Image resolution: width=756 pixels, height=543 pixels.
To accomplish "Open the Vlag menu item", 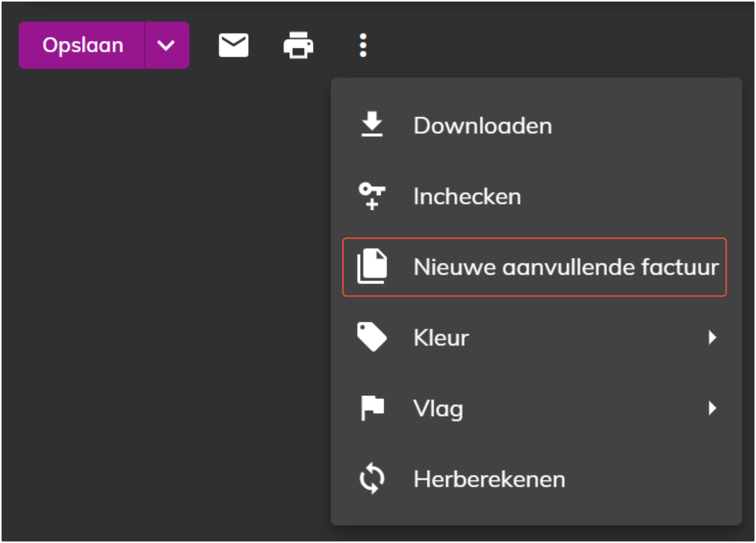I will (x=438, y=408).
